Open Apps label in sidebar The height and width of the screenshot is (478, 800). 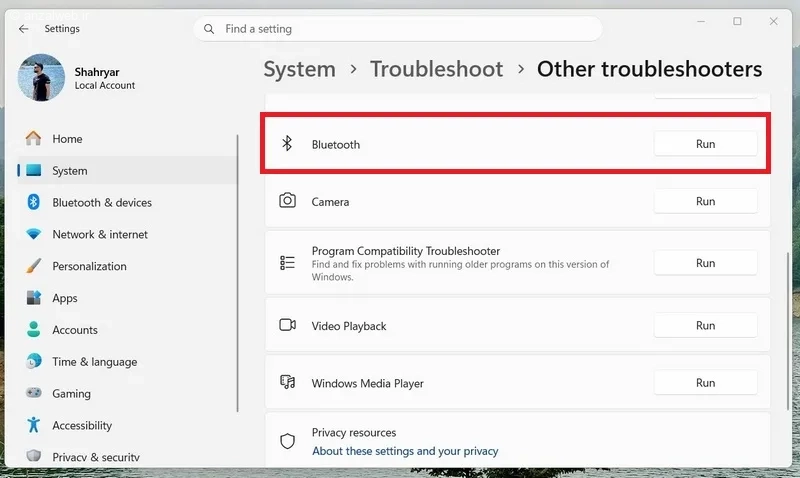click(65, 298)
